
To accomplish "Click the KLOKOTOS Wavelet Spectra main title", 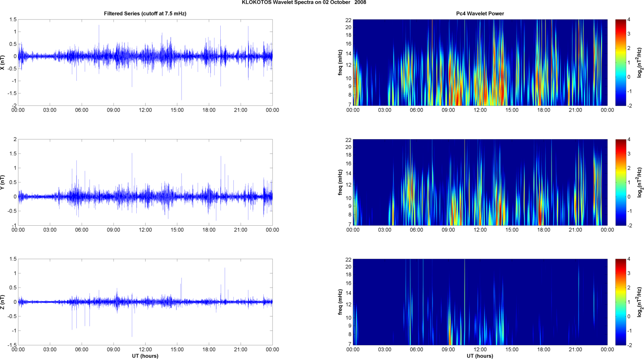I will point(304,3).
